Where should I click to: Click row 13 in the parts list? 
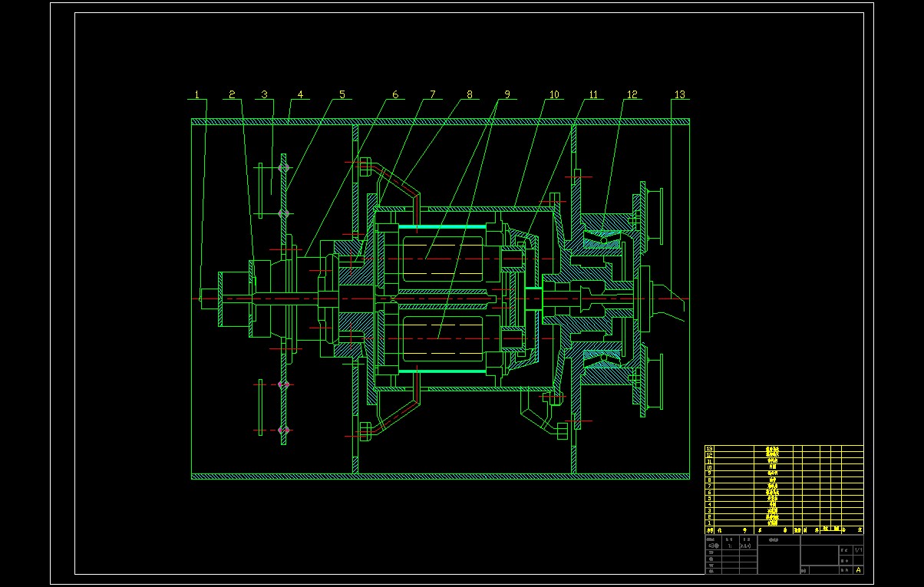(772, 449)
